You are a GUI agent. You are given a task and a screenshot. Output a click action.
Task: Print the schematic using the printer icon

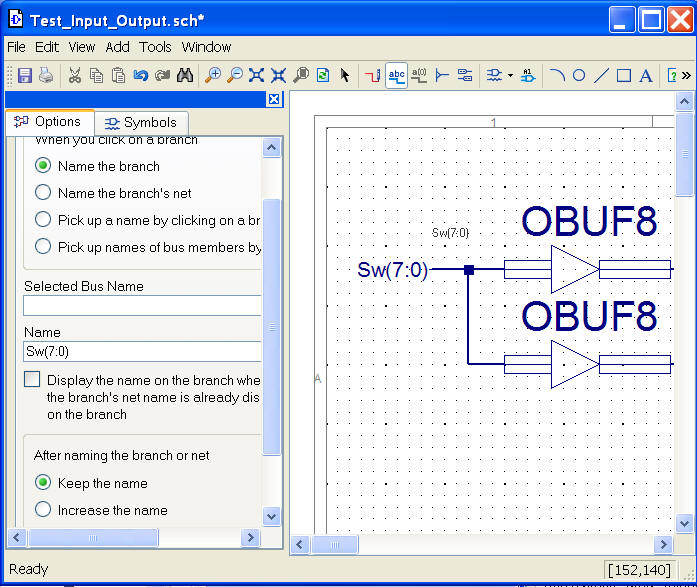(46, 76)
